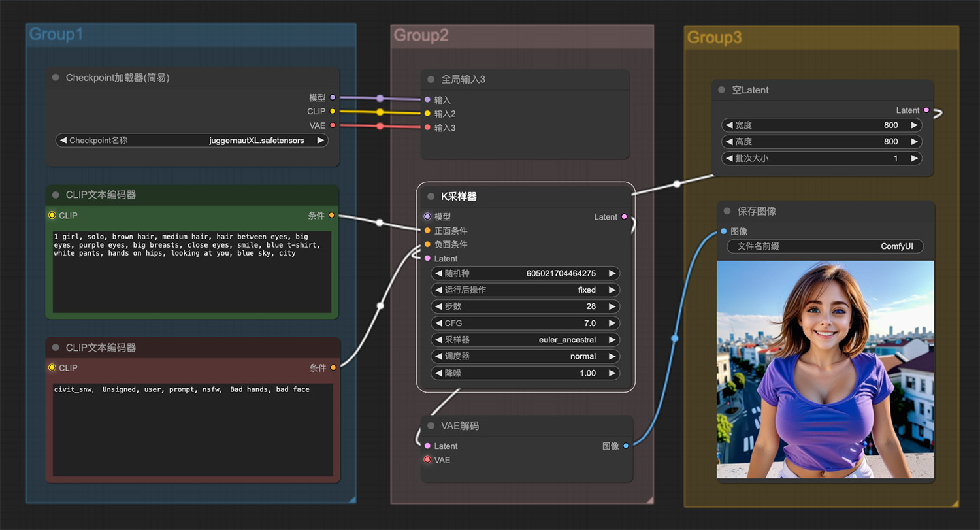Screen dimensions: 980x530
Task: Select previous checkpoint with left arrow of Checkpoint名称
Action: pos(63,140)
